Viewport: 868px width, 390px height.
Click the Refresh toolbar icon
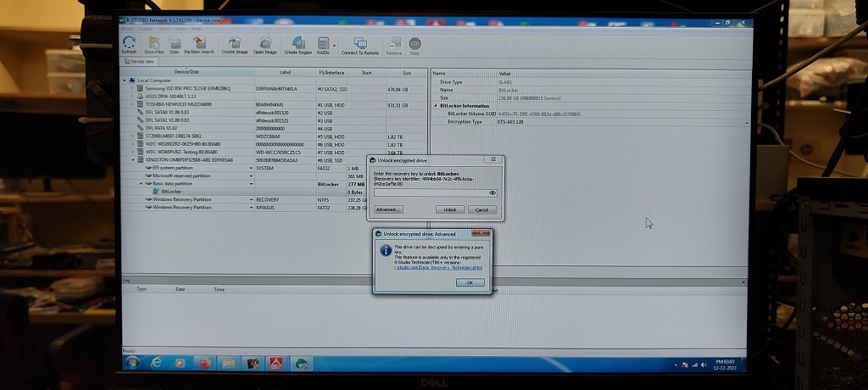[129, 46]
